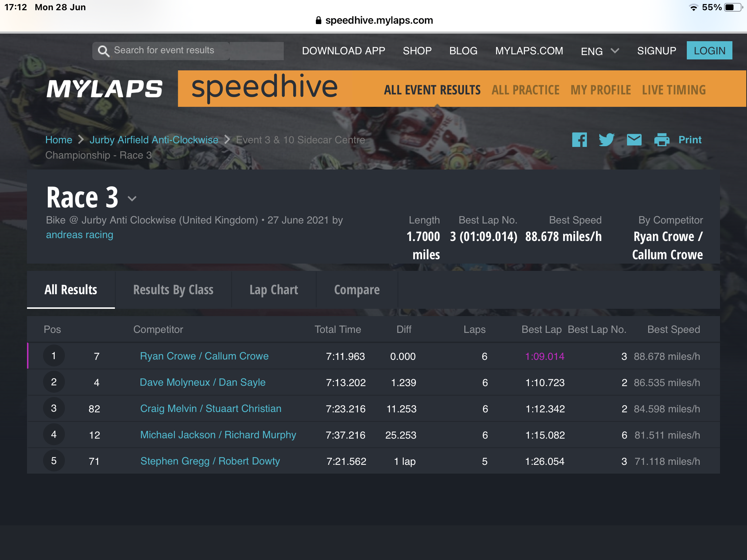Open Ryan Crowe / Callum Crowe result
The image size is (747, 560).
[204, 356]
